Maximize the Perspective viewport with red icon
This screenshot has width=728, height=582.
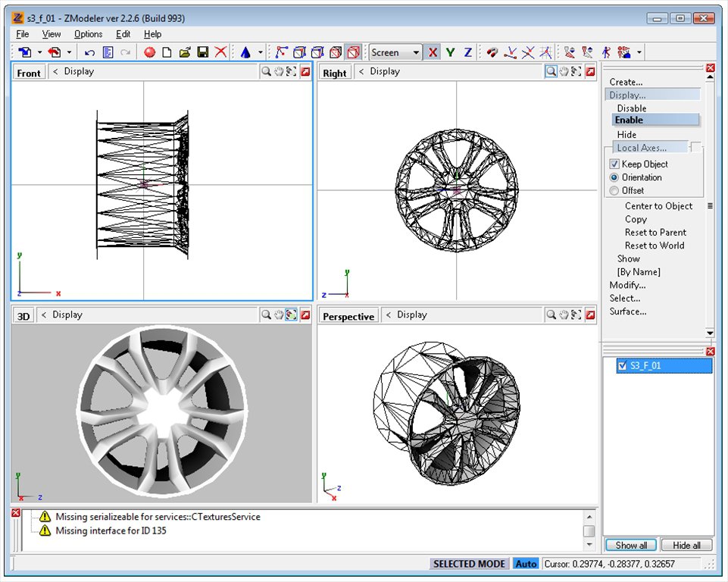coord(590,315)
